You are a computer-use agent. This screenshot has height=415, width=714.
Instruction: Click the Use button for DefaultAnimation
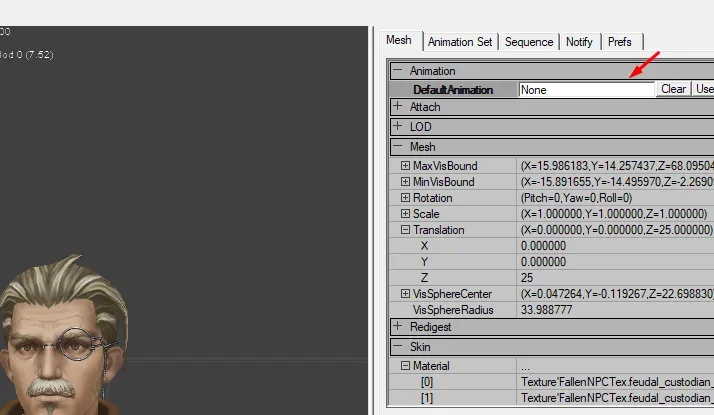tap(704, 89)
